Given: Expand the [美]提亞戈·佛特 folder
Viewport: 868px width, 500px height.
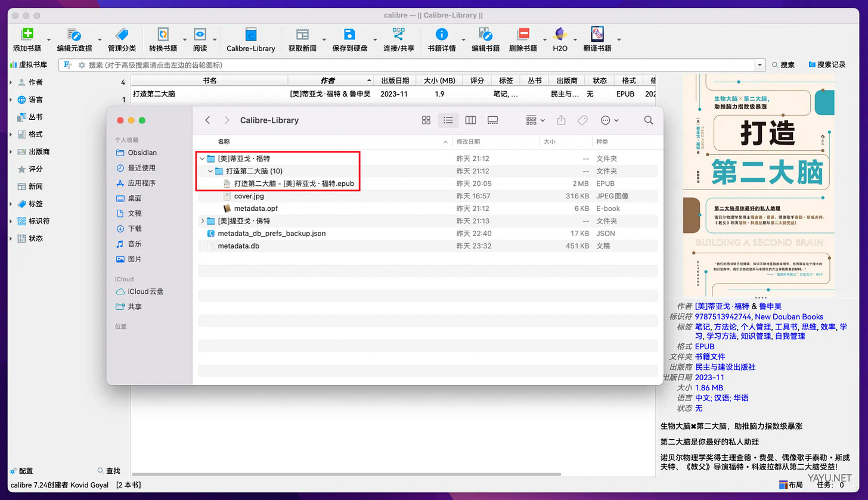Looking at the screenshot, I should coord(202,221).
